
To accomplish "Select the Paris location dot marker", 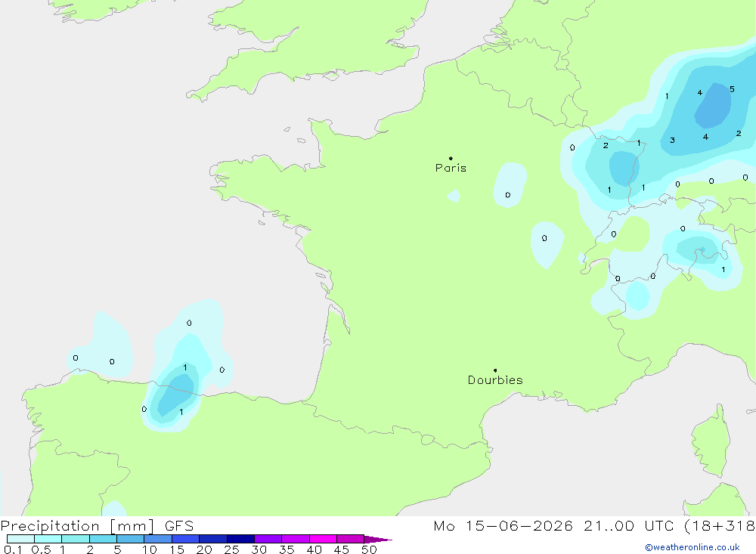I will 451,158.
